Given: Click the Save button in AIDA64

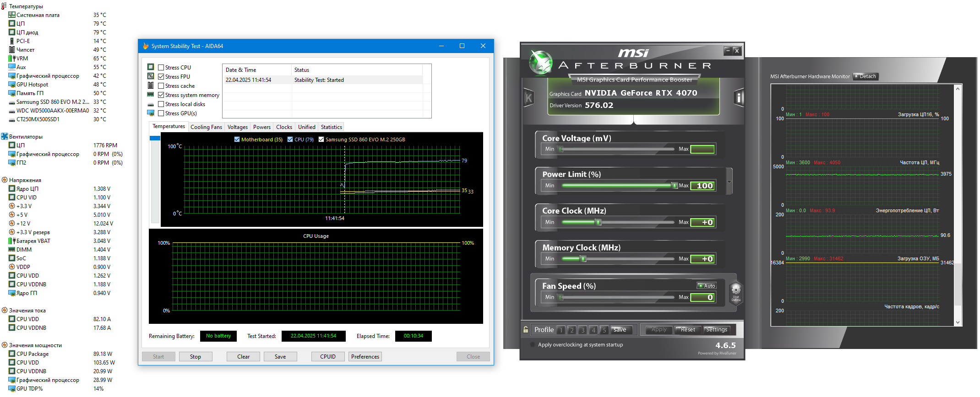Looking at the screenshot, I should pyautogui.click(x=280, y=357).
